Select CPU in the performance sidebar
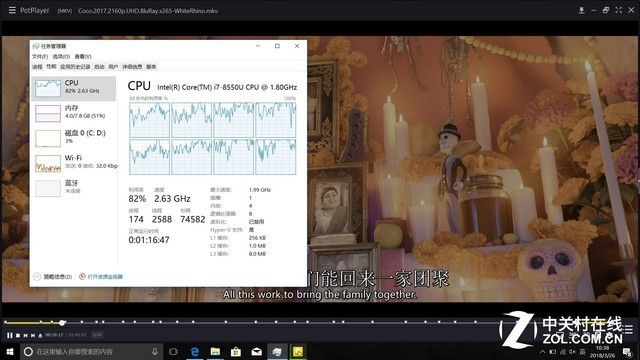The height and width of the screenshot is (360, 640). 74,88
